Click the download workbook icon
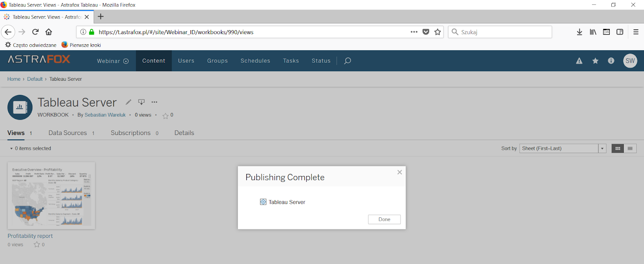 click(x=141, y=102)
